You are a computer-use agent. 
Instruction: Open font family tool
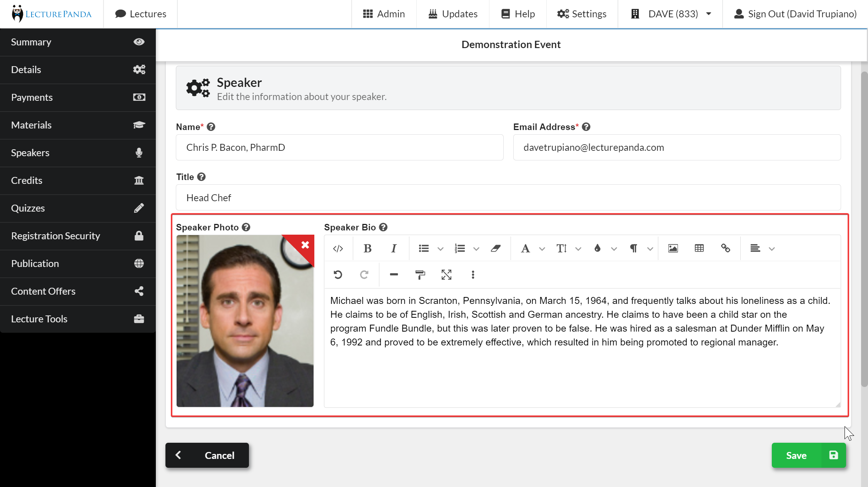point(525,249)
